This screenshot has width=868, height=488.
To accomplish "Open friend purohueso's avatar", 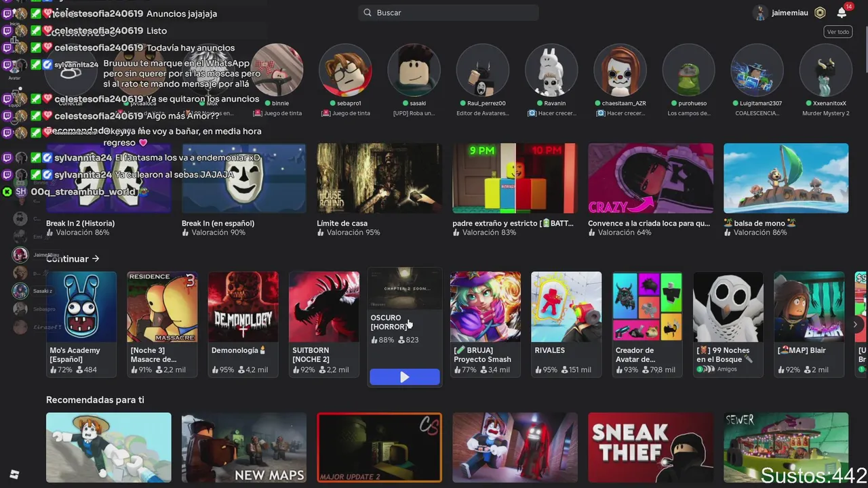I will click(688, 70).
